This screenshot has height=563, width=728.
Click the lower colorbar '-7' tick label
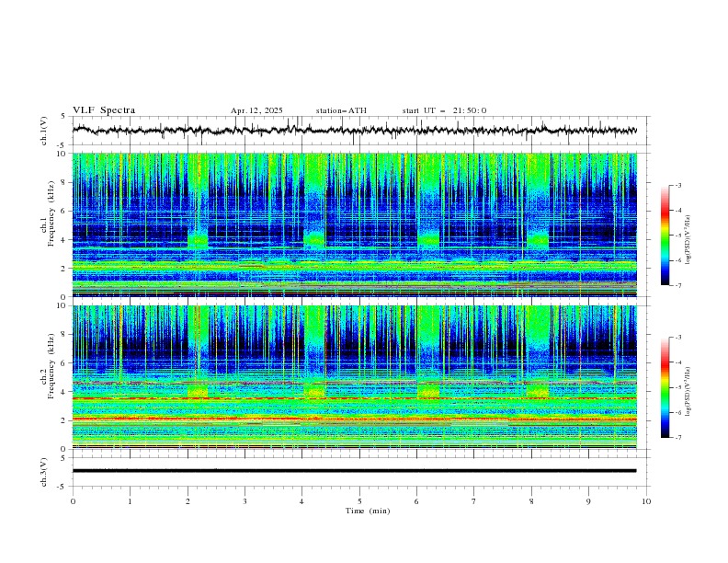[678, 438]
